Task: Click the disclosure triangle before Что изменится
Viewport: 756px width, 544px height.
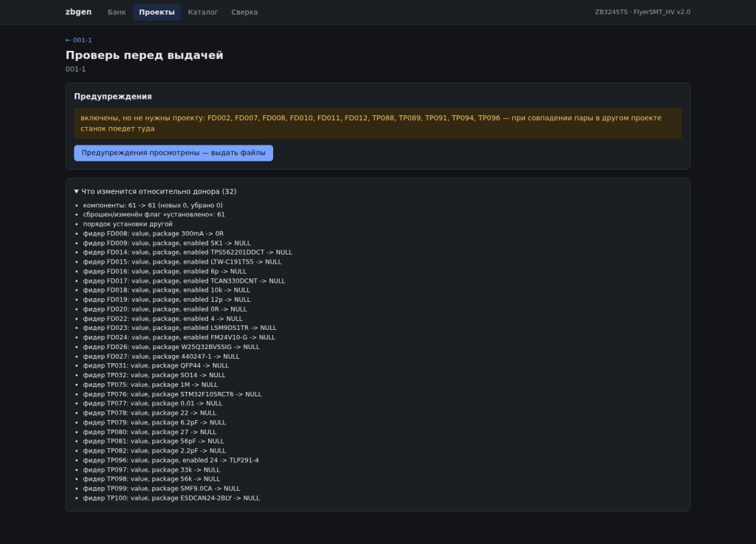Action: (x=77, y=191)
